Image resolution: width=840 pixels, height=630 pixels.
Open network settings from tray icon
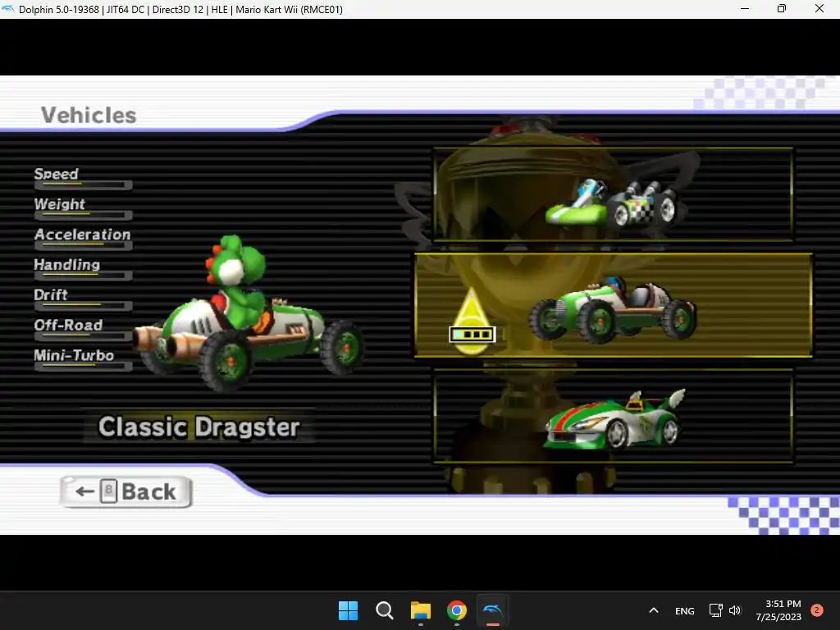pyautogui.click(x=715, y=610)
